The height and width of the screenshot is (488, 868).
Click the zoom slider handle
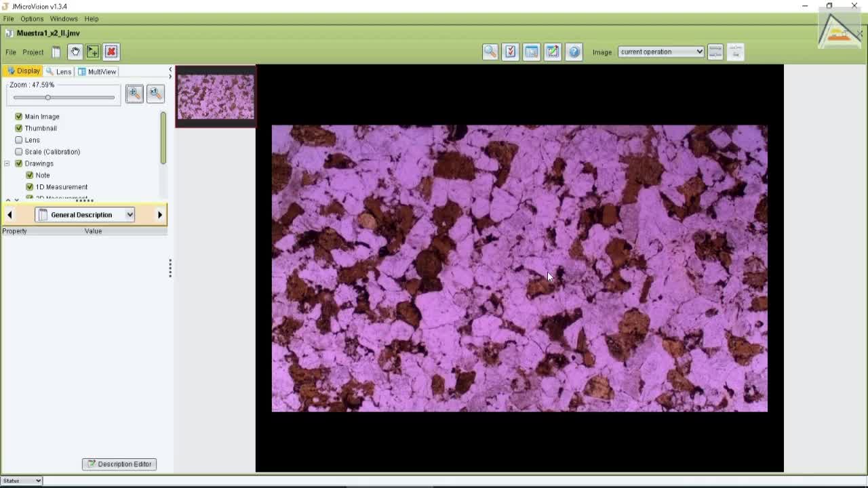point(47,98)
